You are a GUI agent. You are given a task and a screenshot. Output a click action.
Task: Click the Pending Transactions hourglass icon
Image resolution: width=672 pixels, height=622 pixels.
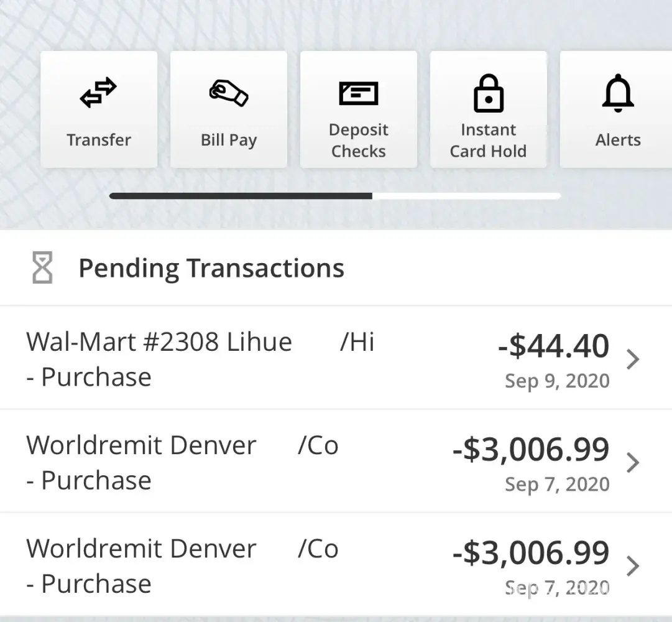coord(42,269)
